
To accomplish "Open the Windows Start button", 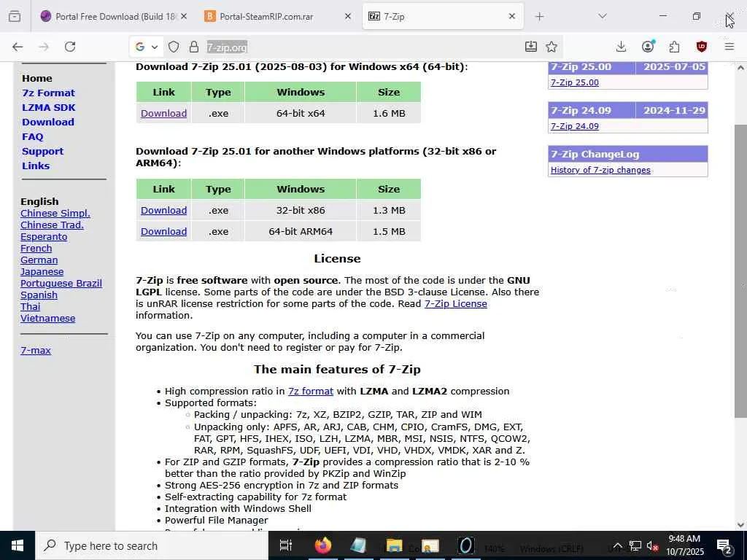I will tap(18, 545).
